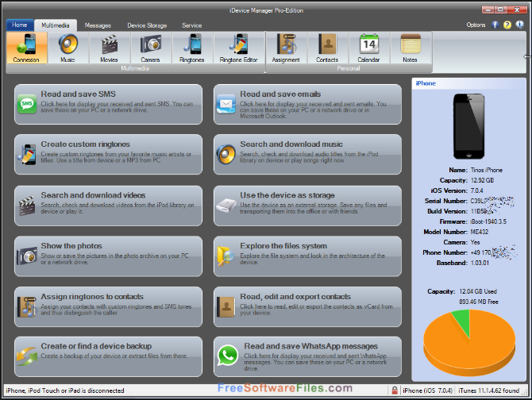This screenshot has width=532, height=400.
Task: Open the Notes ribbon icon
Action: coord(411,48)
